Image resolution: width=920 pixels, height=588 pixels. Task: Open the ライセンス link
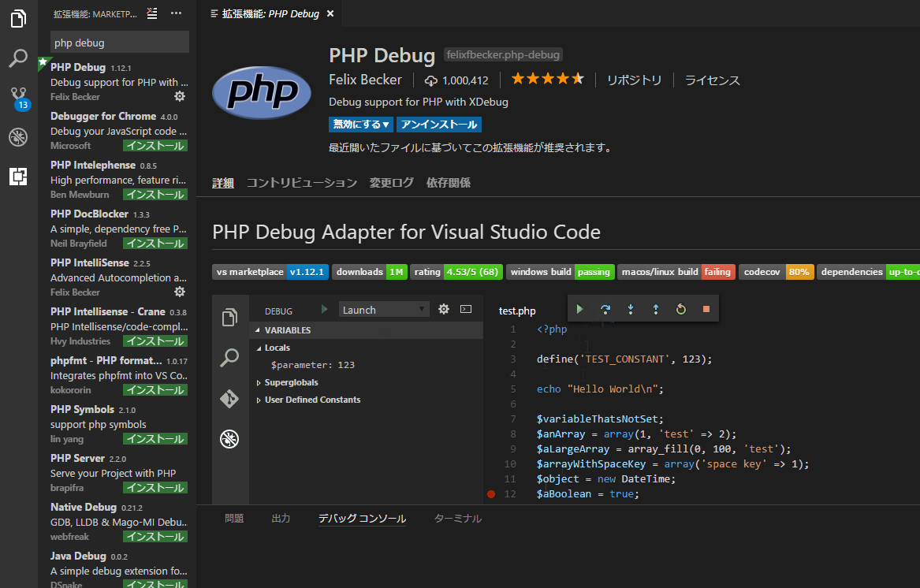click(713, 80)
